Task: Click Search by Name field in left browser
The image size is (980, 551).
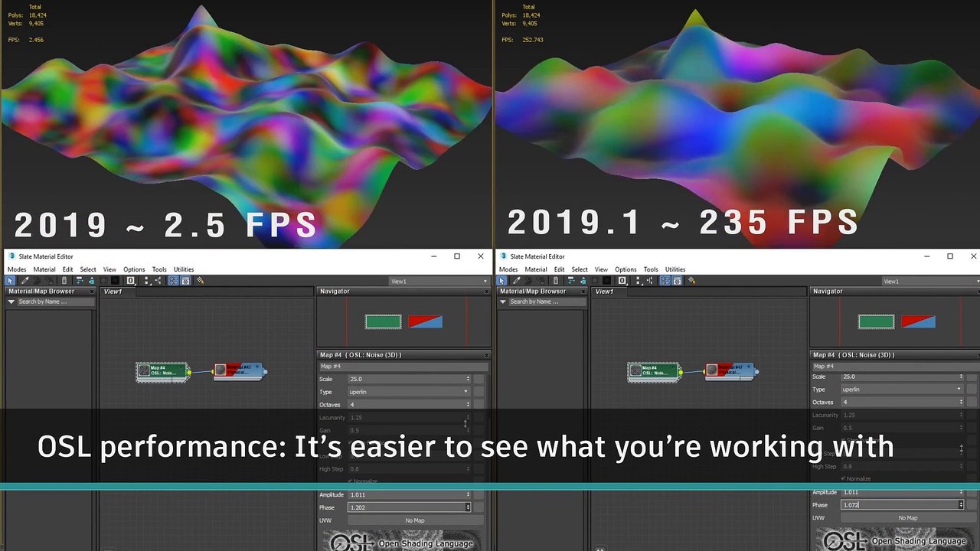Action: point(55,302)
